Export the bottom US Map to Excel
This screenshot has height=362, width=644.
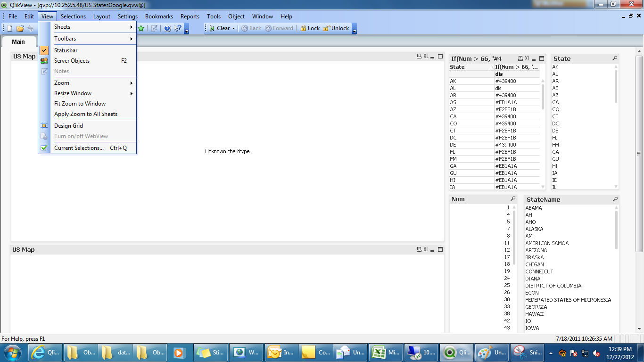tap(426, 249)
